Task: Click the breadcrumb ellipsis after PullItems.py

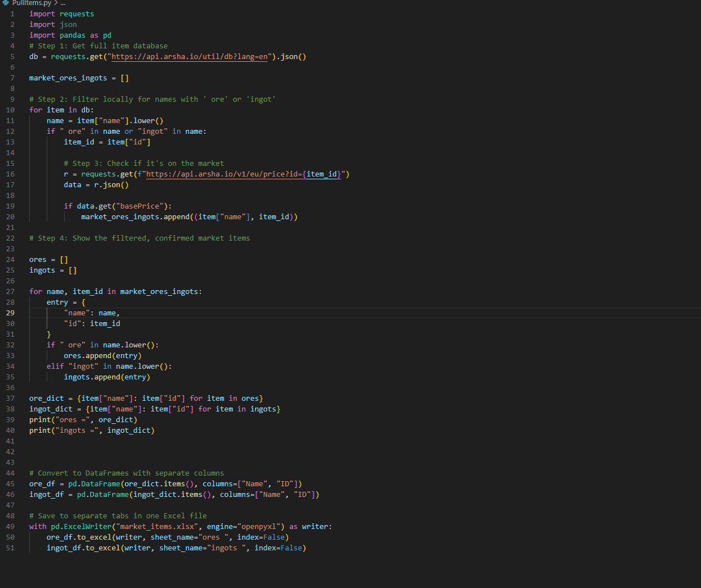Action: tap(63, 3)
